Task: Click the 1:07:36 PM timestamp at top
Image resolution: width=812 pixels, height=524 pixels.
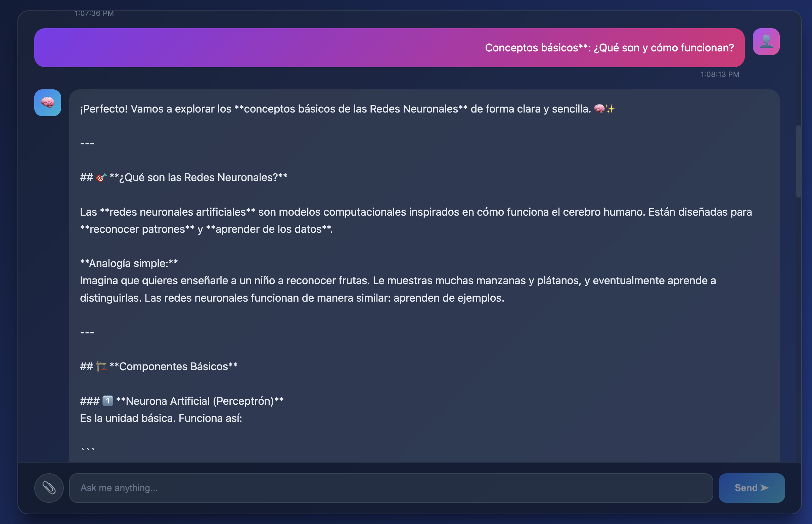Action: click(x=94, y=14)
